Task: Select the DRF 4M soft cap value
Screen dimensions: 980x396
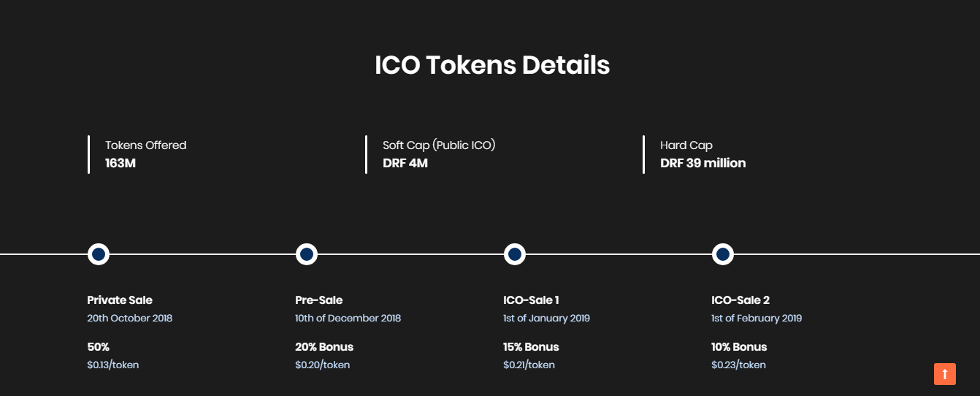Action: (405, 163)
